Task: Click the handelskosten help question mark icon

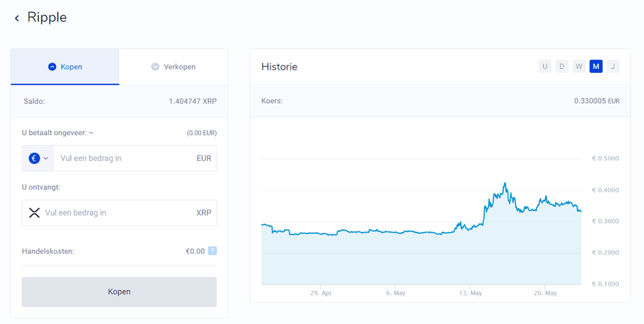Action: tap(213, 251)
